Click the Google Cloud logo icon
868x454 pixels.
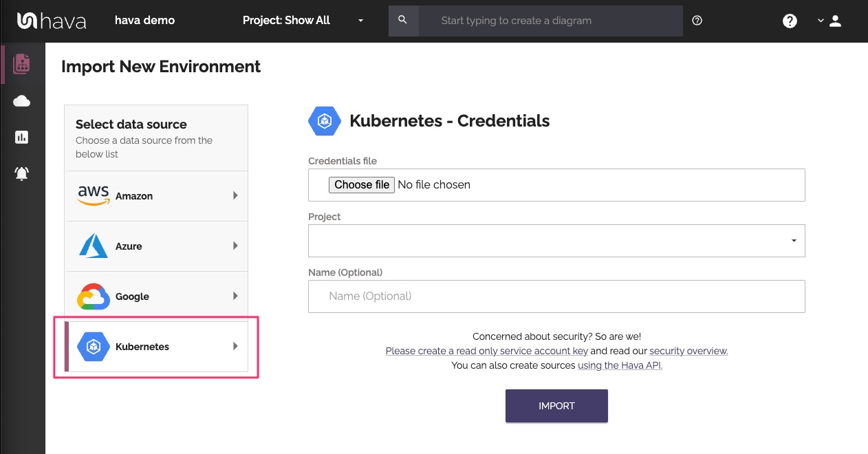click(x=94, y=296)
